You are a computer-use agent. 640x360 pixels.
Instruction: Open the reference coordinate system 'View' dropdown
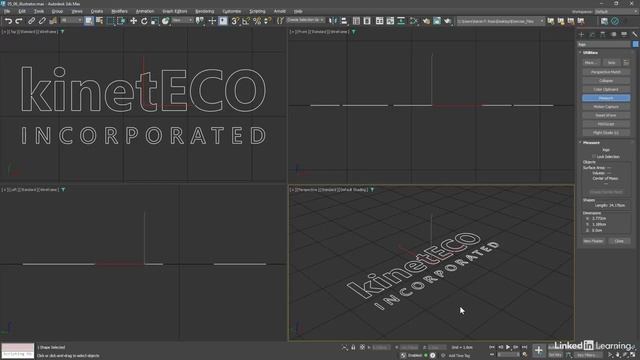182,20
